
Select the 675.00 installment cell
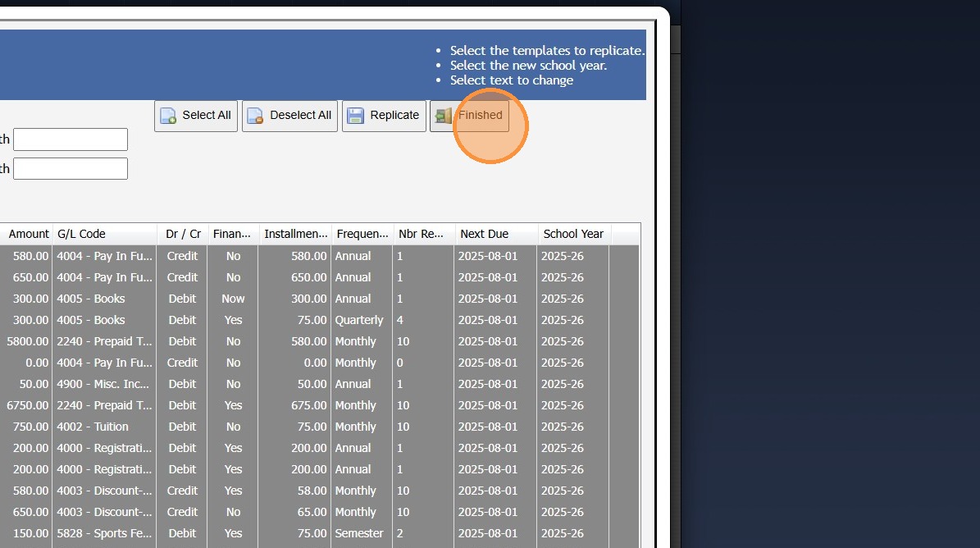click(x=294, y=405)
